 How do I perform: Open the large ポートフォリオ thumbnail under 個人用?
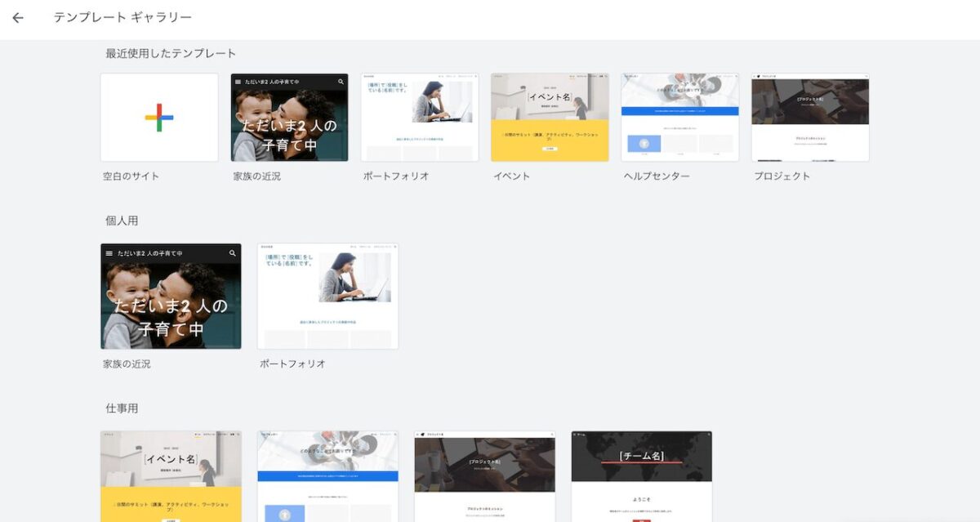point(327,297)
